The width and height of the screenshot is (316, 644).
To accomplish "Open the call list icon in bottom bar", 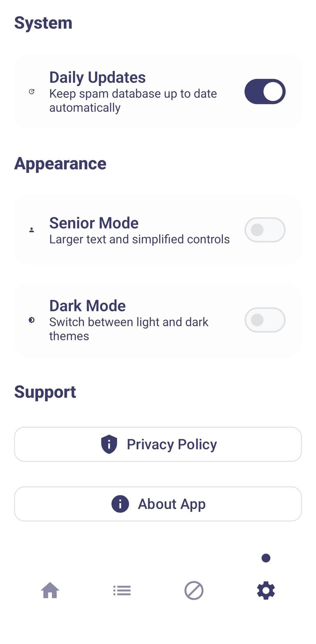I will pyautogui.click(x=122, y=591).
